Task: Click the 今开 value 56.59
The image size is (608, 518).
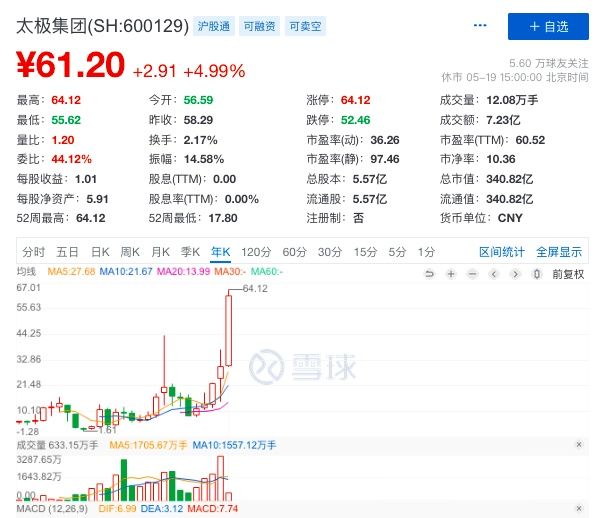Action: coord(198,100)
